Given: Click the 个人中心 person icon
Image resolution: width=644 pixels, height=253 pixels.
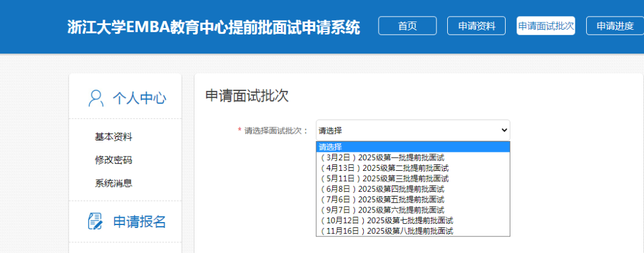Looking at the screenshot, I should (95, 98).
